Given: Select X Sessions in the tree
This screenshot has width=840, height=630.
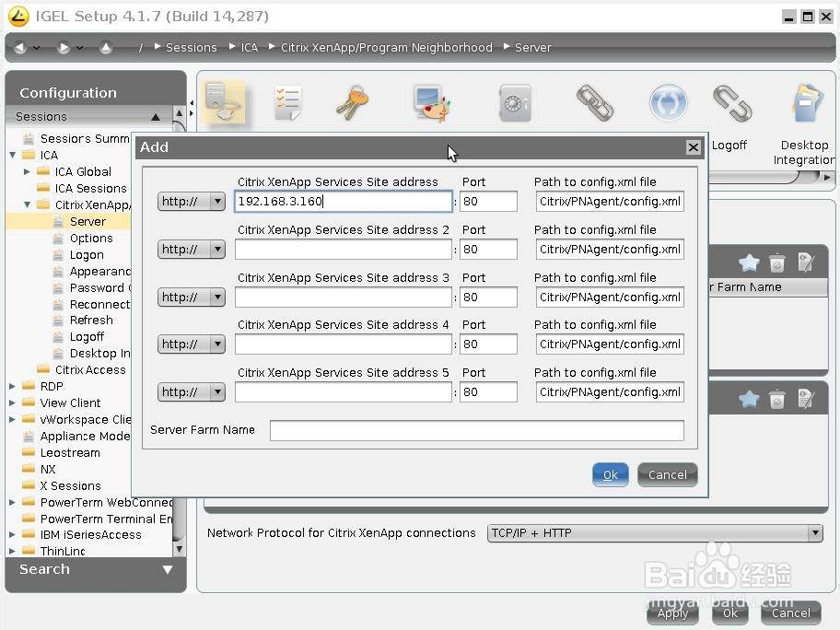Looking at the screenshot, I should (x=70, y=486).
